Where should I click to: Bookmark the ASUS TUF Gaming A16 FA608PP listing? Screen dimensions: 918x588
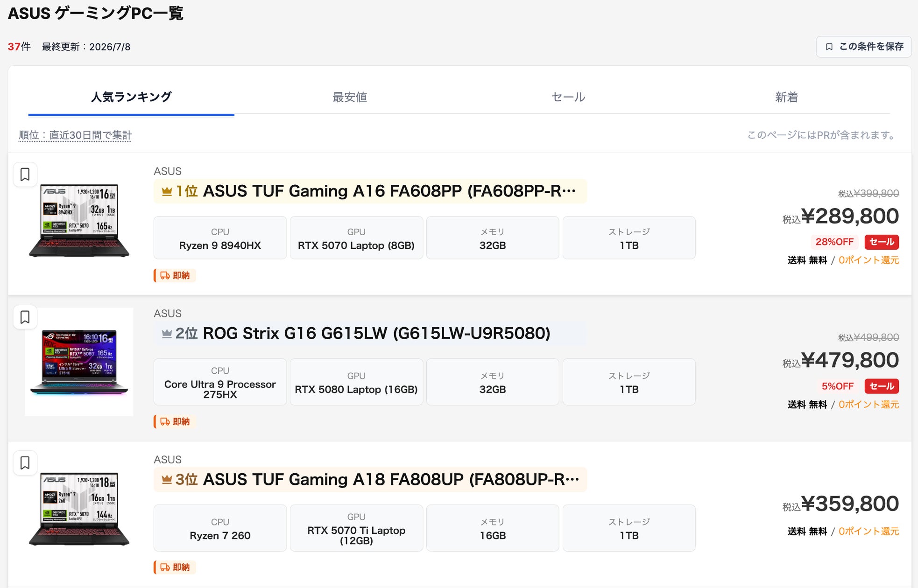[25, 175]
